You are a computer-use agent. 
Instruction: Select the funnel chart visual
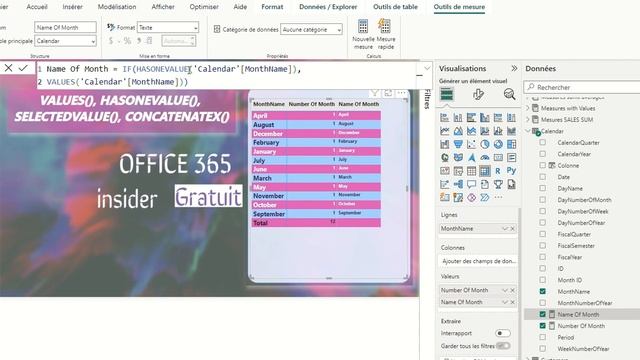458,144
